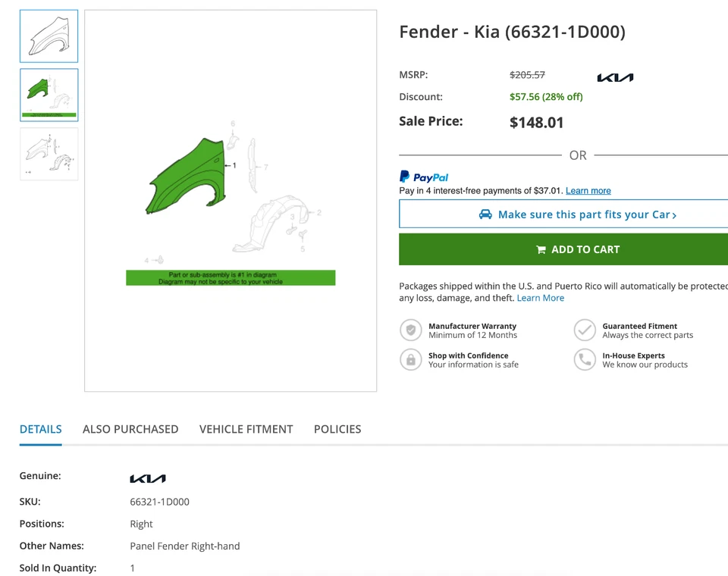Select the first fender outline thumbnail
Screen dimensions: 728x576
click(49, 36)
